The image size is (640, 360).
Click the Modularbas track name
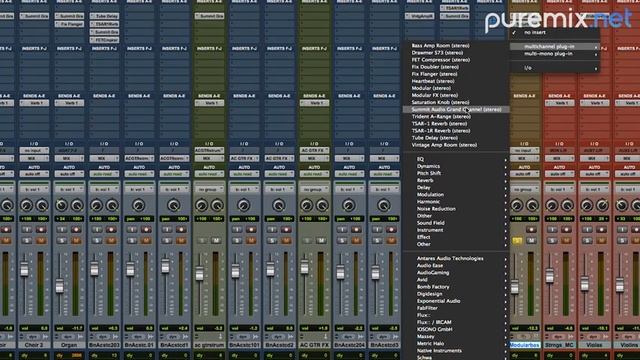[524, 345]
